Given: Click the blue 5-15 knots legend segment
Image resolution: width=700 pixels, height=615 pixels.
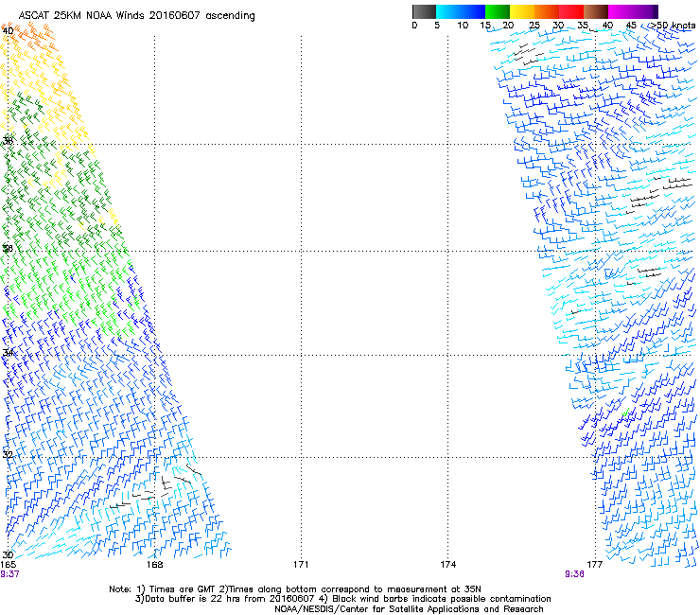Looking at the screenshot, I should pyautogui.click(x=461, y=11).
